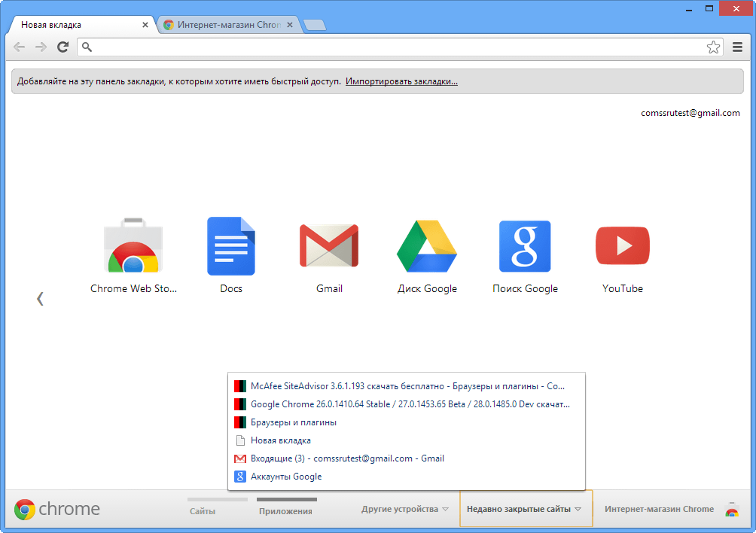Open the Интернет-магазин Chrome link in the bottom bar

coord(659,509)
